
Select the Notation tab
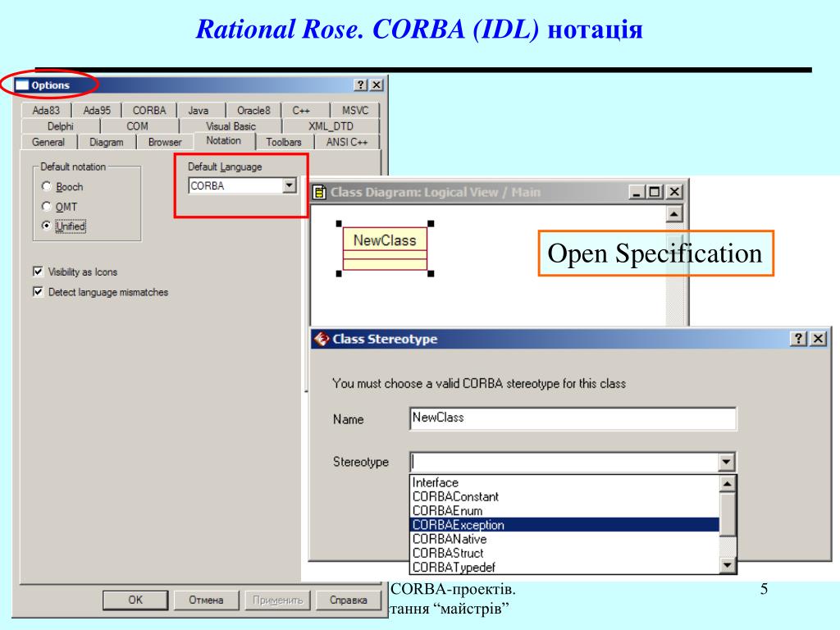[223, 141]
